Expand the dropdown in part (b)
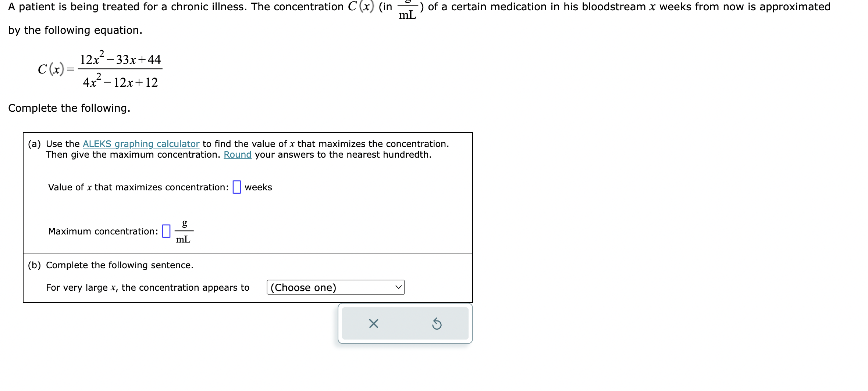This screenshot has height=391, width=868. (335, 288)
